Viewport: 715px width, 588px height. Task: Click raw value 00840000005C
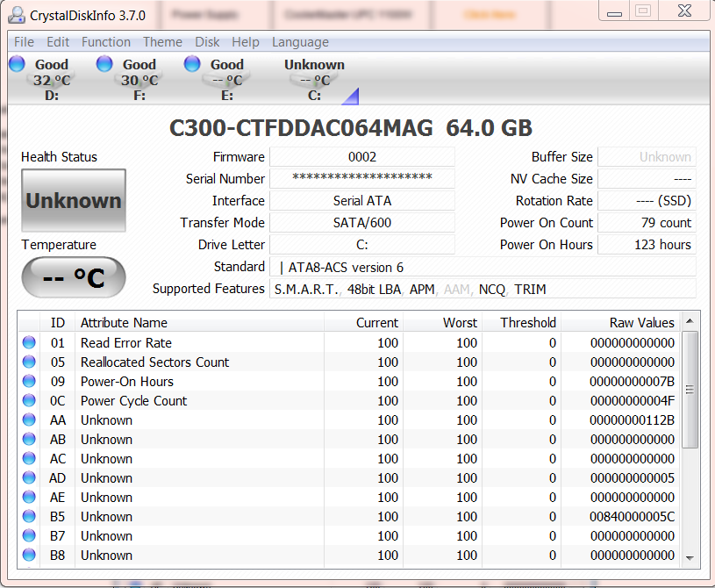[632, 516]
